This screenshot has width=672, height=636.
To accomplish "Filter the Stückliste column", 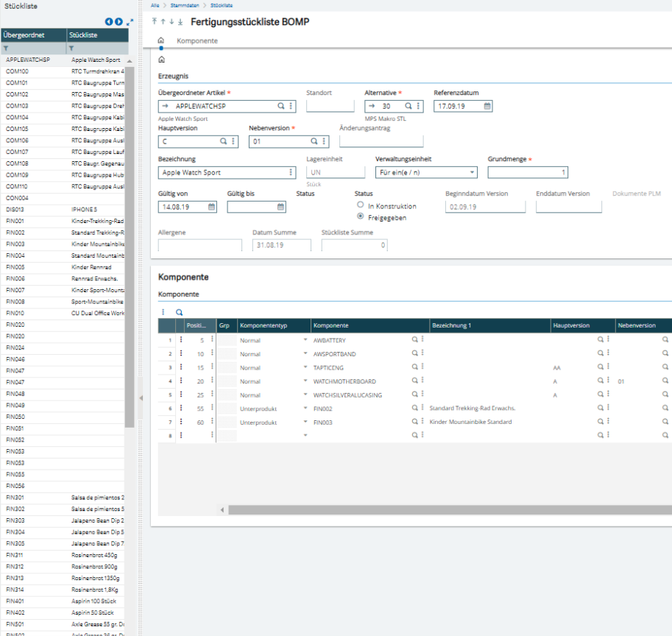I will (71, 49).
